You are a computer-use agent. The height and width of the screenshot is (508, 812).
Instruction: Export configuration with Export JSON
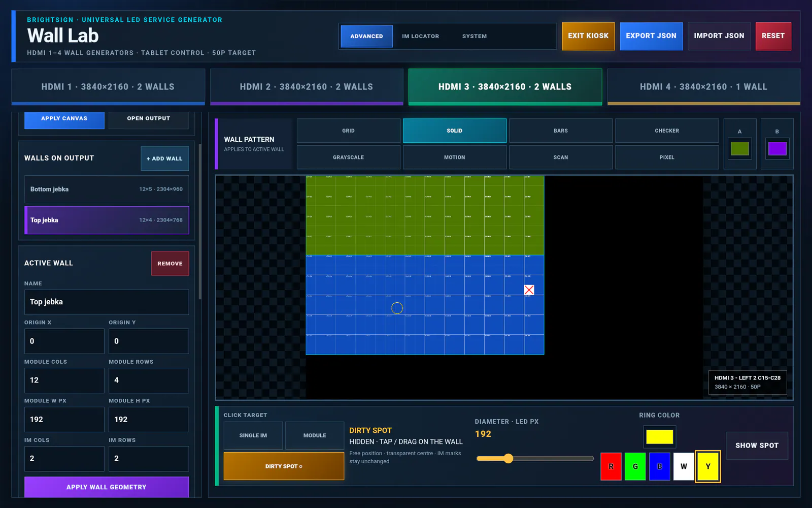pyautogui.click(x=651, y=36)
